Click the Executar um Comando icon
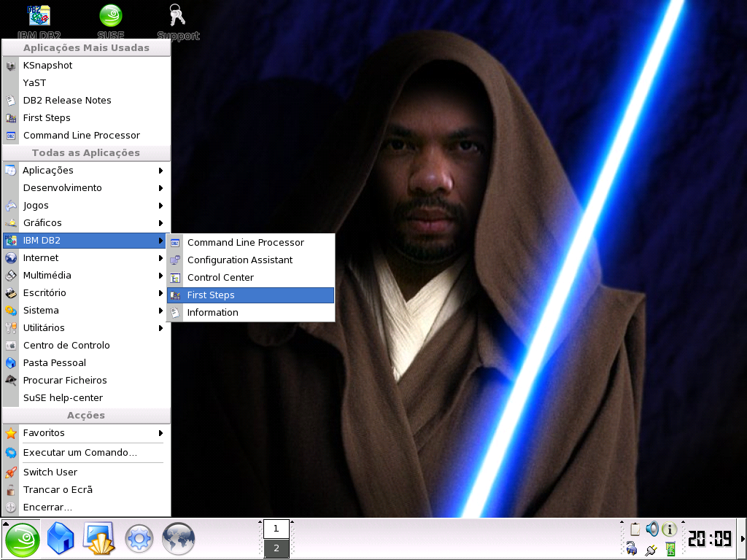This screenshot has height=560, width=747. tap(11, 453)
